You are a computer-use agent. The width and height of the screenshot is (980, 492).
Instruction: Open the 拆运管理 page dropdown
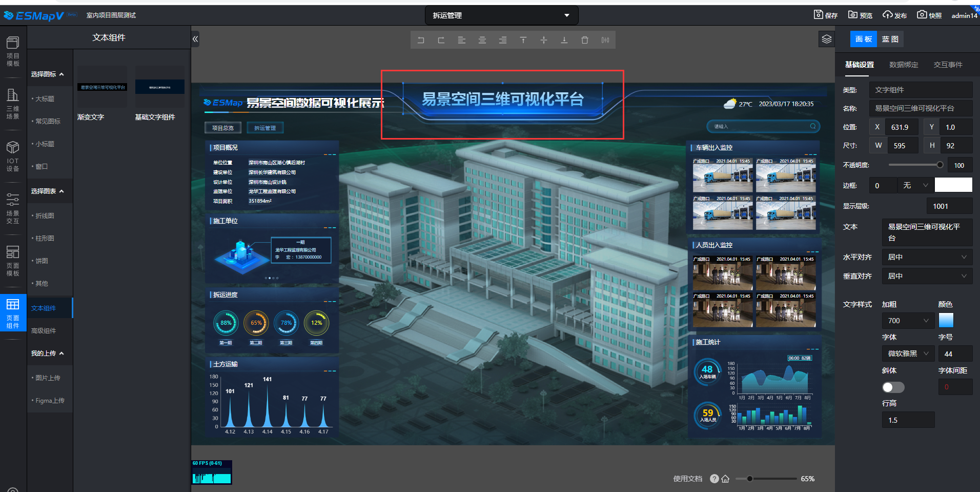[x=501, y=15]
